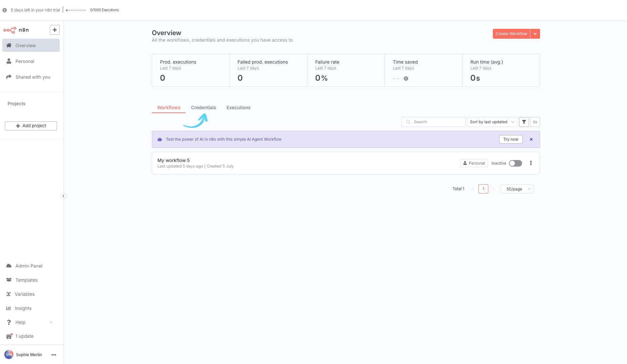Open Overview in the sidebar
Screen dimensions: 627x364
pyautogui.click(x=31, y=45)
